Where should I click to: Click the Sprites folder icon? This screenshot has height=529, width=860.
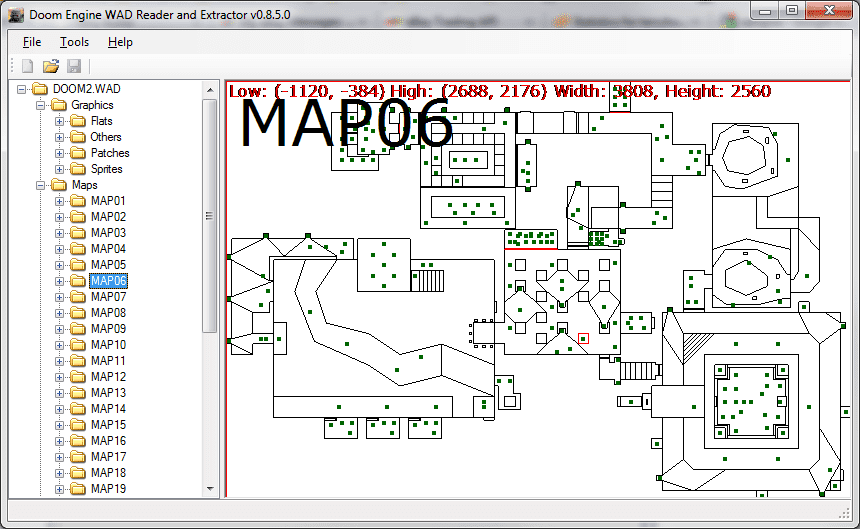point(78,169)
